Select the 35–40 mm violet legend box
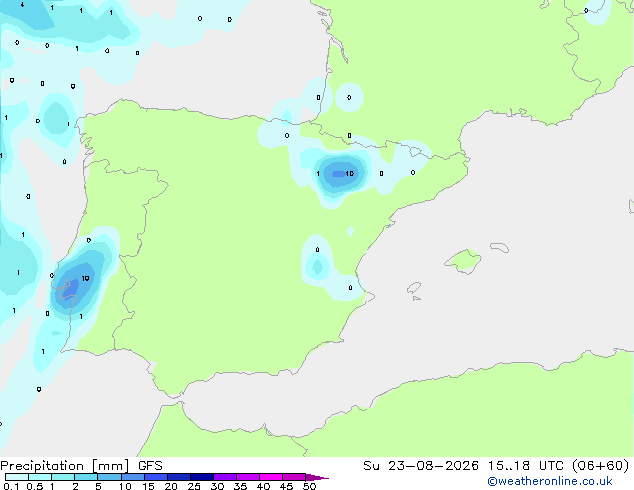634x490 pixels. coord(248,477)
